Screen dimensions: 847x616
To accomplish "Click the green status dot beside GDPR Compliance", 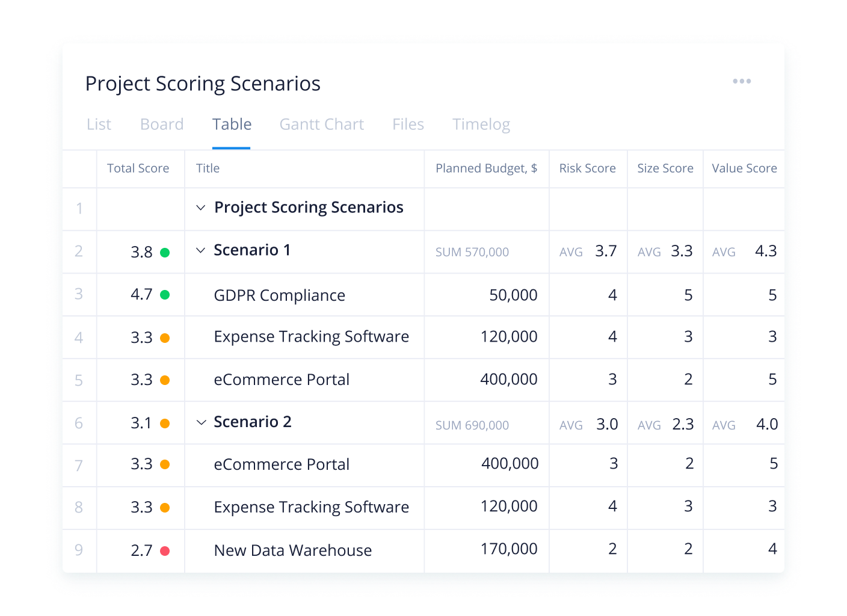I will click(x=165, y=295).
